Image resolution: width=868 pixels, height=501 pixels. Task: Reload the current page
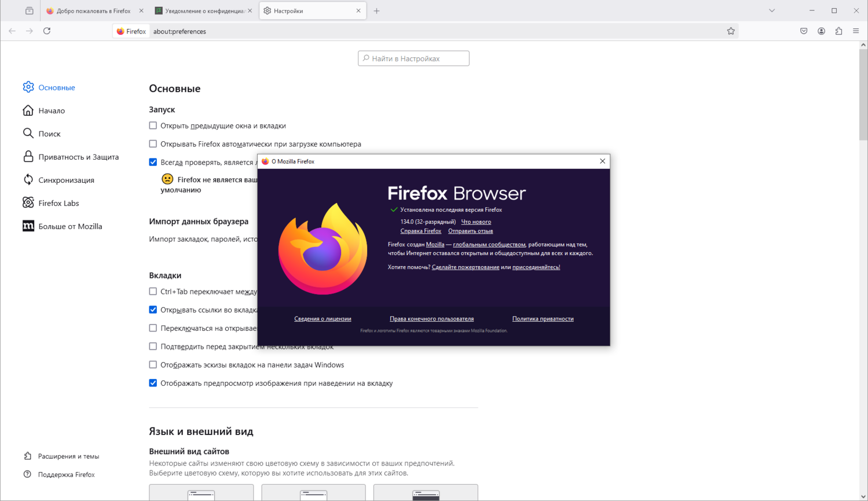tap(47, 31)
